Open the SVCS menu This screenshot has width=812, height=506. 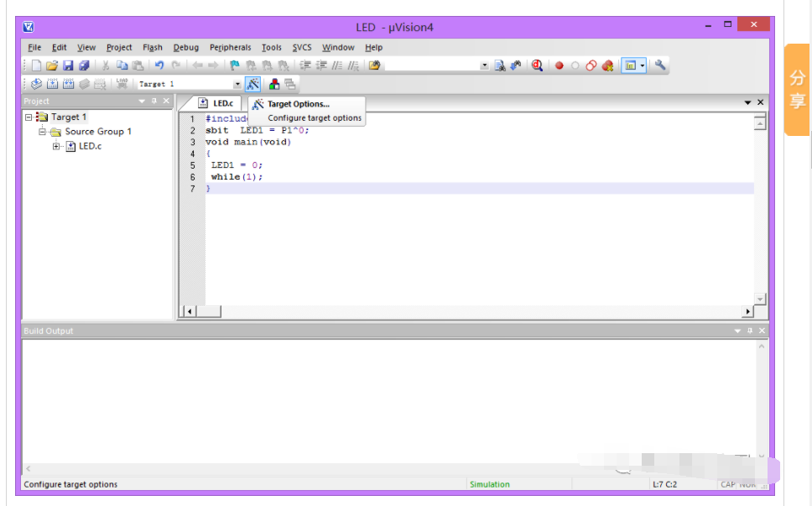pos(302,48)
